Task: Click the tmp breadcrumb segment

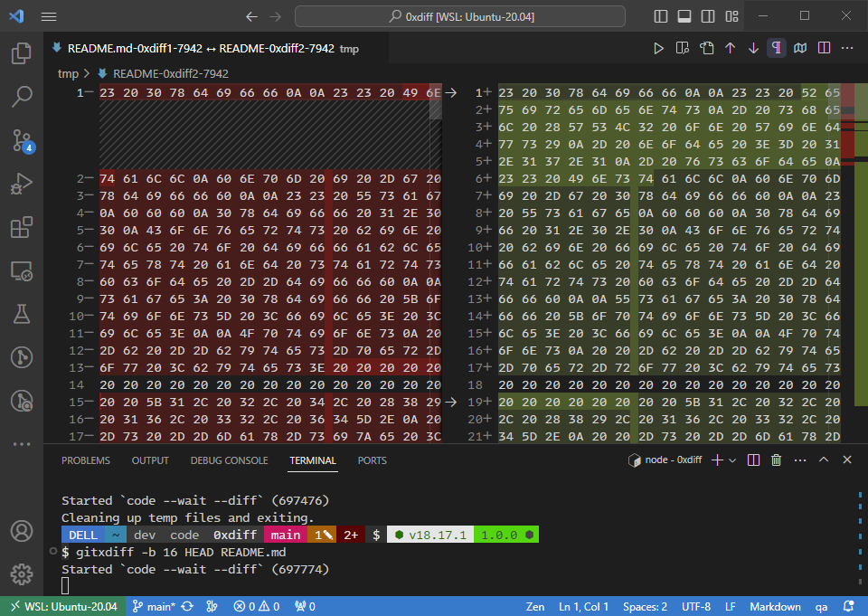Action: tap(68, 73)
